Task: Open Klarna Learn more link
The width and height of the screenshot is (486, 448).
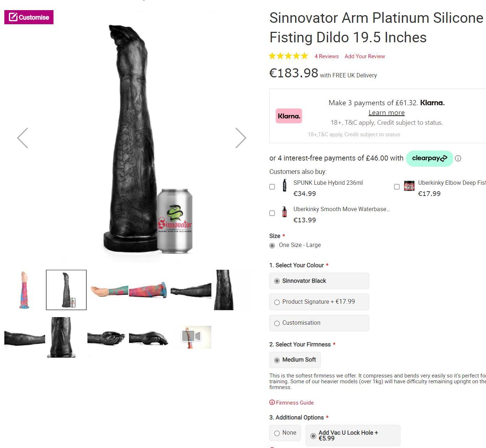Action: pos(386,113)
